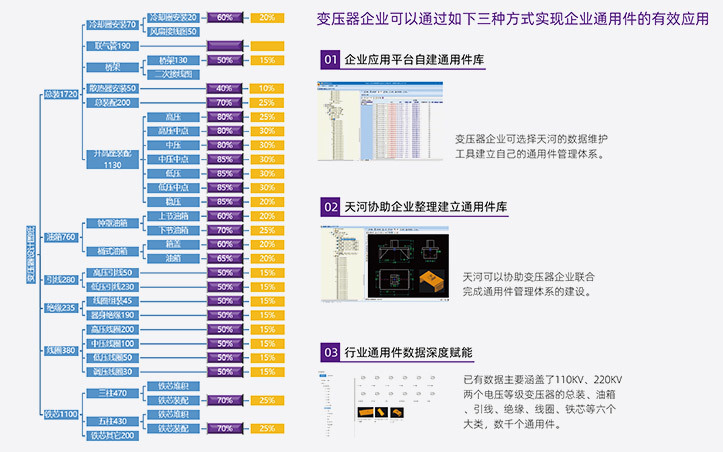Click the 二次接线图 box
Image resolution: width=723 pixels, height=452 pixels.
(x=173, y=74)
